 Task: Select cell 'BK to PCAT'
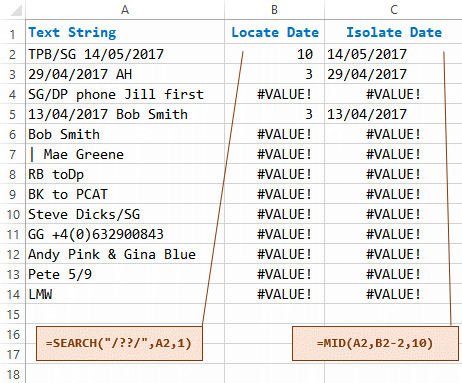[x=125, y=194]
